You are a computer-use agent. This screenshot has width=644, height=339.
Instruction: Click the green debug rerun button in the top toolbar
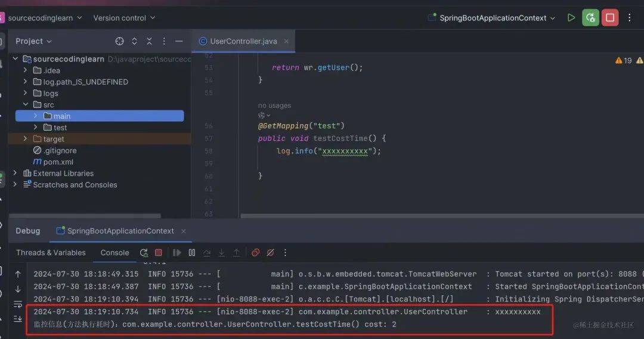point(590,18)
